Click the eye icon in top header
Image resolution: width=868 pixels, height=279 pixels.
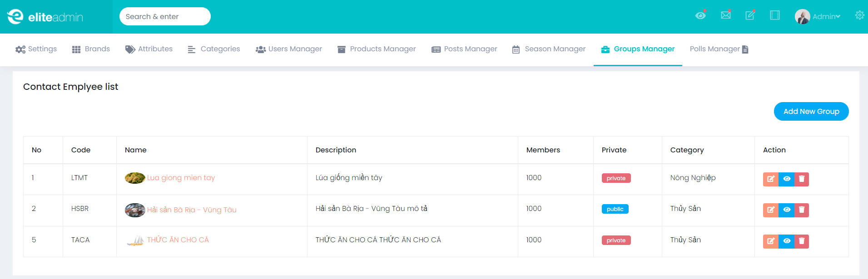click(700, 16)
